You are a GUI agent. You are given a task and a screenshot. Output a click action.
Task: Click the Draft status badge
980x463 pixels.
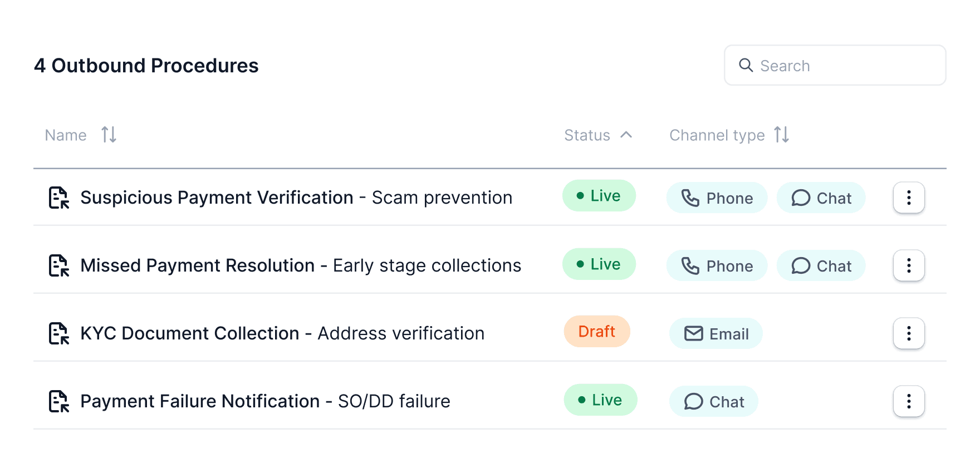[596, 331]
